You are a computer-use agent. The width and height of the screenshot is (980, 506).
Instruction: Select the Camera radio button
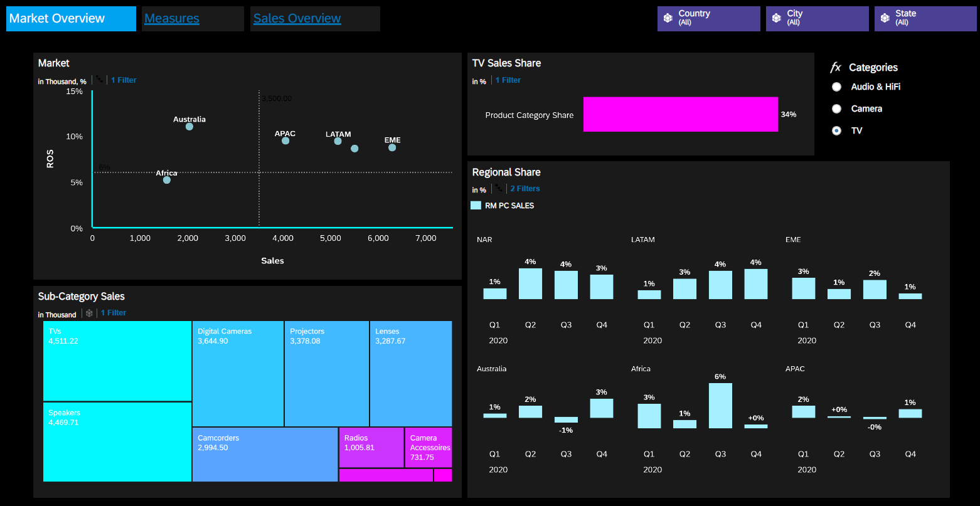tap(836, 108)
